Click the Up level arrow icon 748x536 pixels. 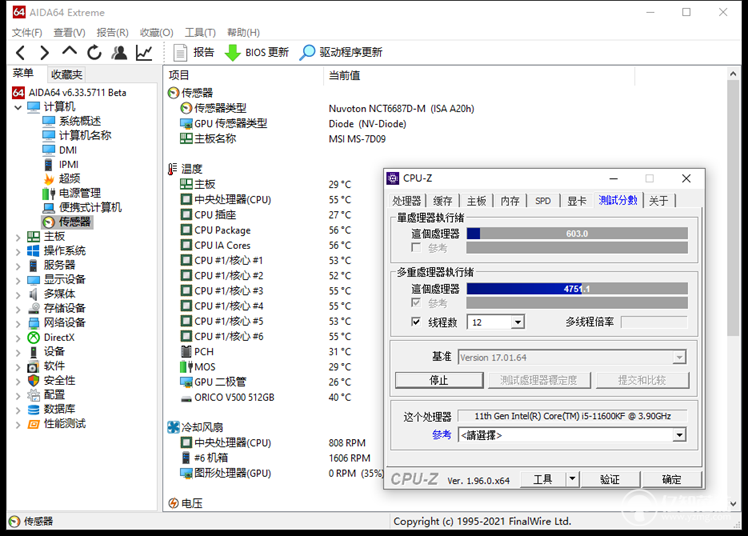[69, 51]
